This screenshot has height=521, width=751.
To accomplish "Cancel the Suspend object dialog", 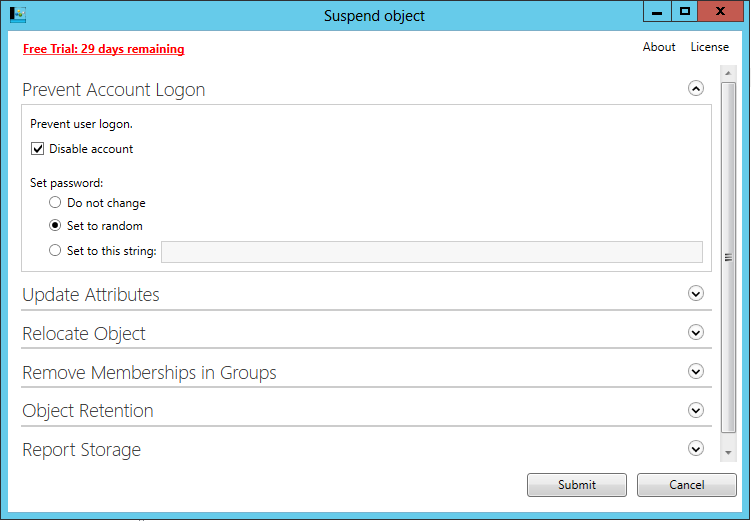I will [686, 485].
